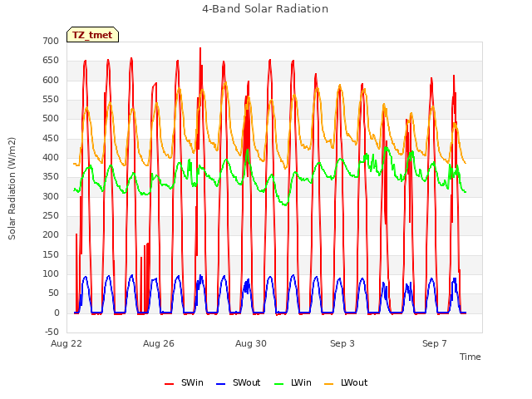
Task: Click the LWin green legend swatch
Action: 279,384
